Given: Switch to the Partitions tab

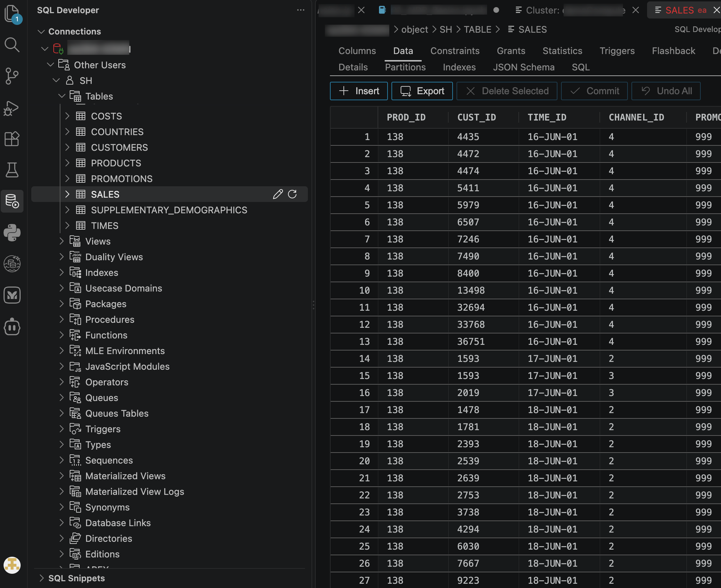Looking at the screenshot, I should pyautogui.click(x=405, y=67).
